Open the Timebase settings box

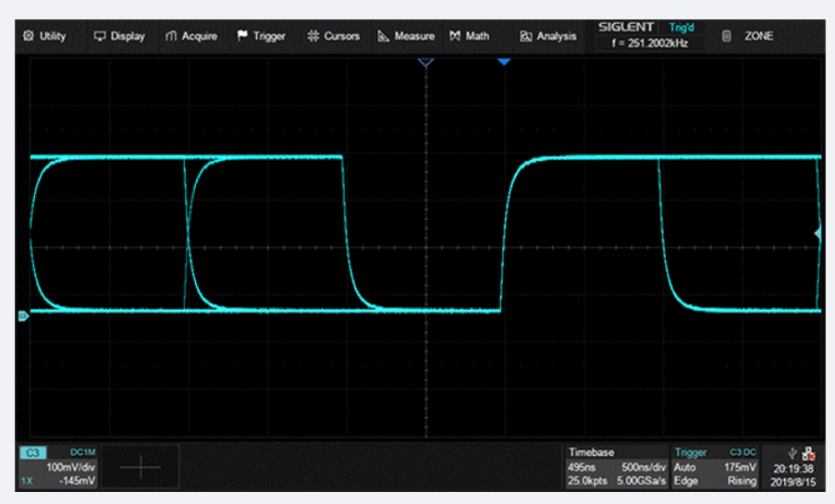click(616, 467)
